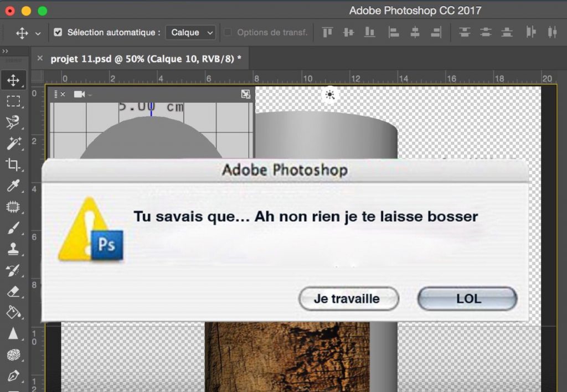Select the Brush tool

[x=13, y=228]
